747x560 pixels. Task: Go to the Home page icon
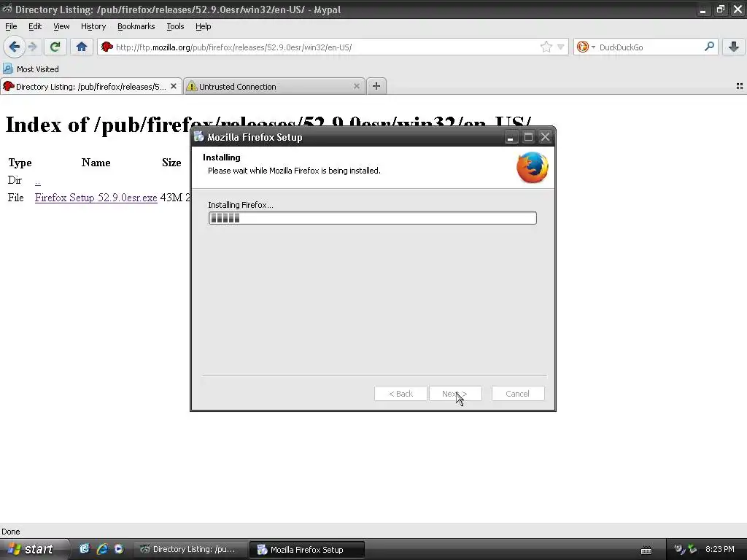click(x=82, y=47)
